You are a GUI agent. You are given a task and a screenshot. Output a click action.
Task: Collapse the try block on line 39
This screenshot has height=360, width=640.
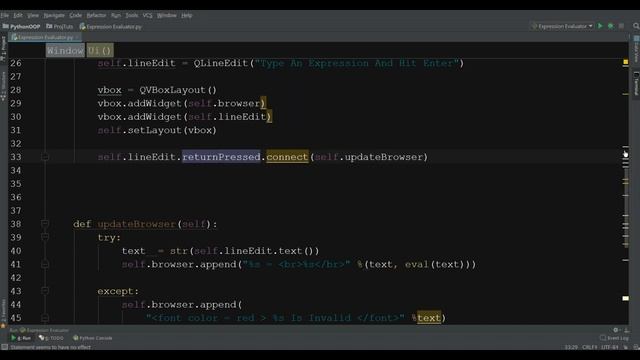click(x=45, y=237)
